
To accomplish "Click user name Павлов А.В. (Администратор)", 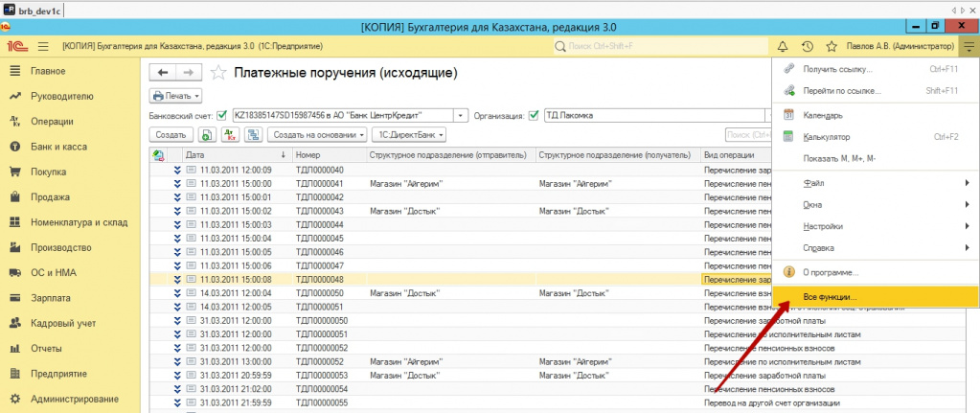I will [x=900, y=46].
